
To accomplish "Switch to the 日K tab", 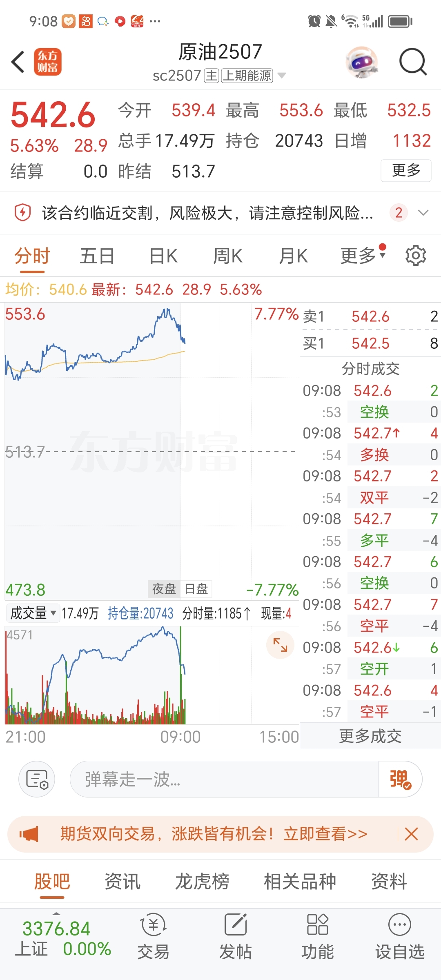I will click(163, 256).
